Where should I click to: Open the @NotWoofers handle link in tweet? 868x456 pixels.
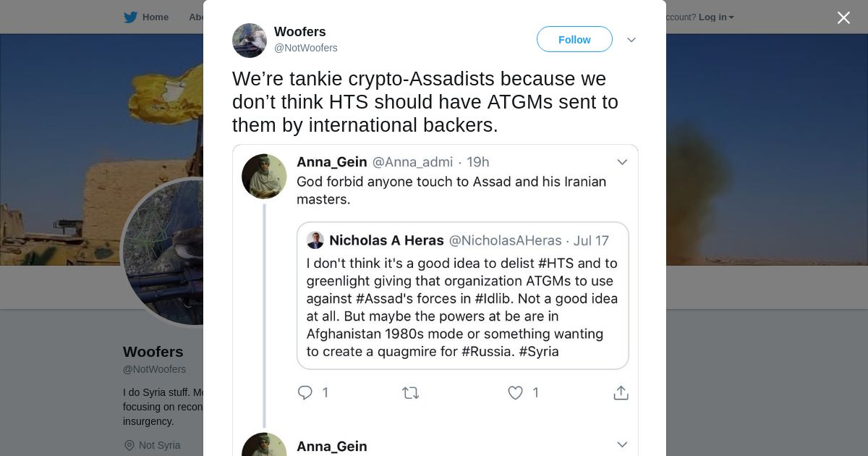pyautogui.click(x=305, y=48)
